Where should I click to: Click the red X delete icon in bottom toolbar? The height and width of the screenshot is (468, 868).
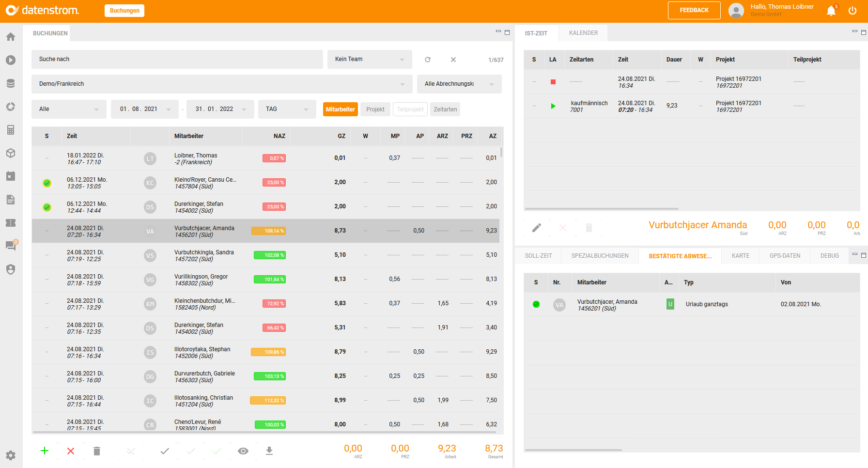(71, 451)
